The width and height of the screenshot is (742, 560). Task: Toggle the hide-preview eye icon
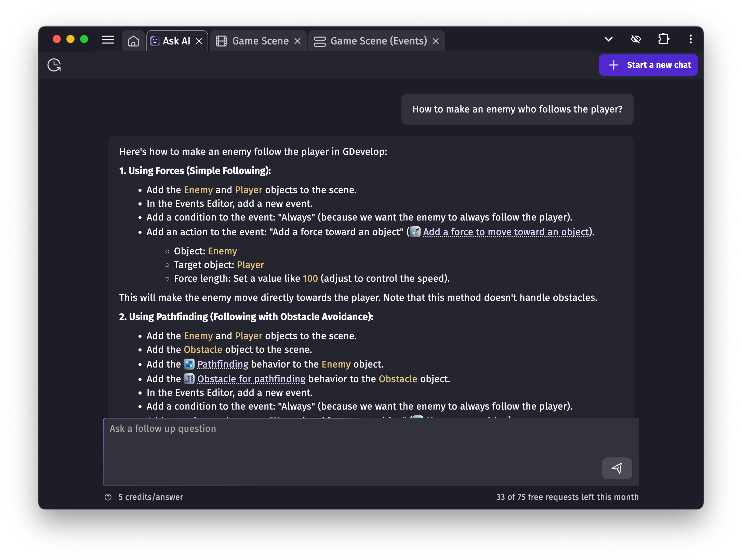tap(636, 39)
